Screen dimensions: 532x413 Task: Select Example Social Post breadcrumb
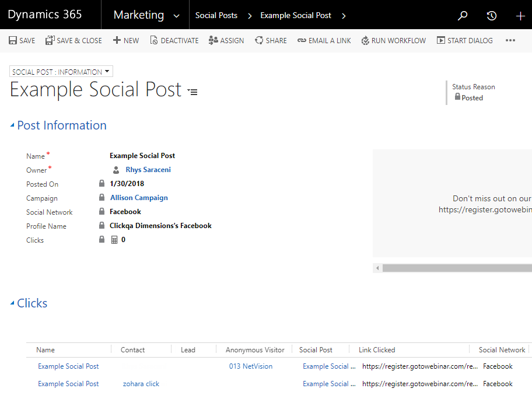pos(296,16)
